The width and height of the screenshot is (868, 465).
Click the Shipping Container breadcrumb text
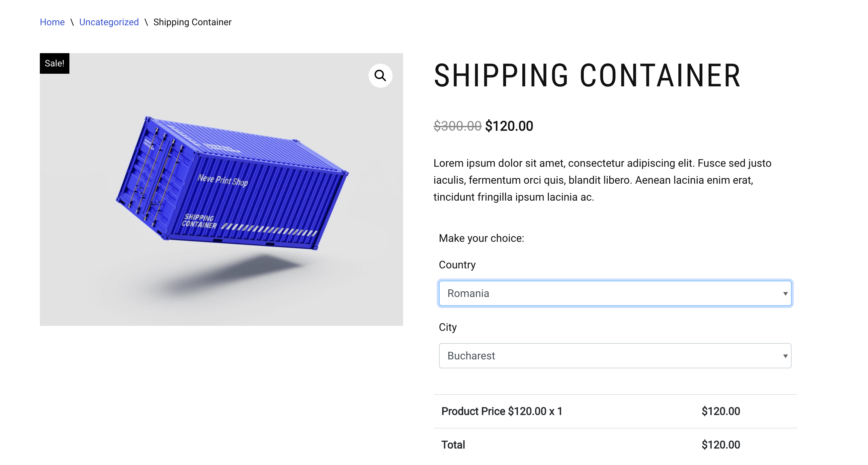click(x=192, y=22)
